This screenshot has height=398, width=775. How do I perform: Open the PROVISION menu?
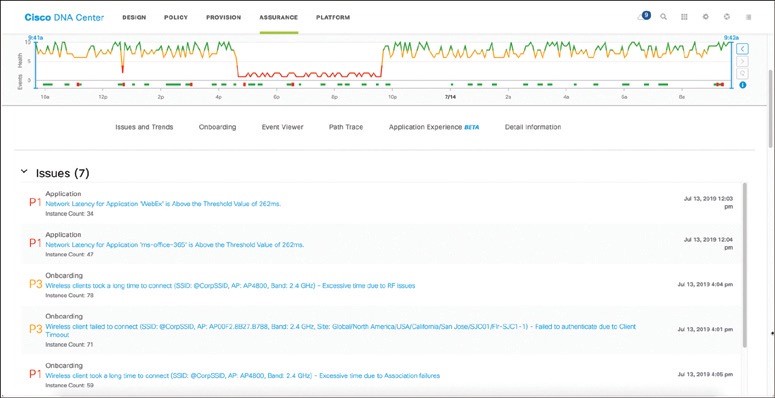[223, 17]
